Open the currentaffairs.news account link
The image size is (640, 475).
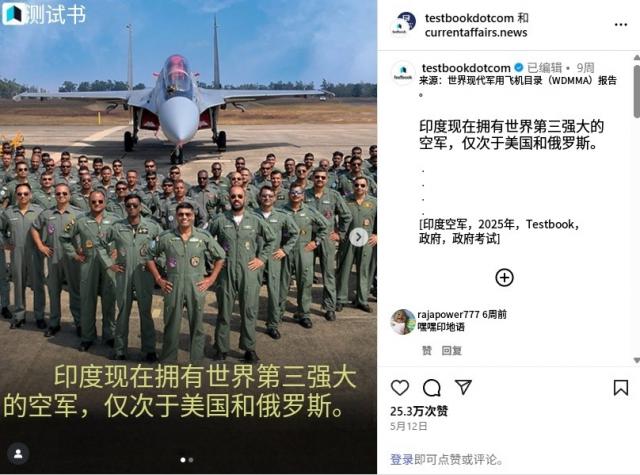(476, 33)
